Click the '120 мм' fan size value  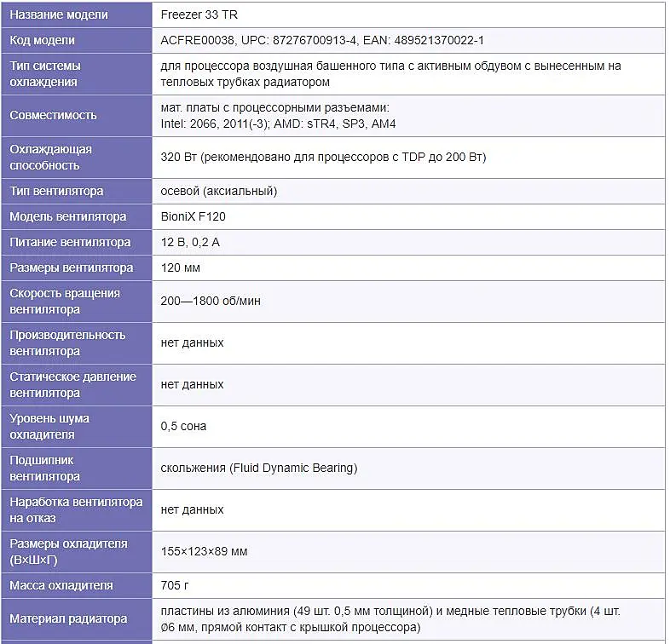(181, 267)
